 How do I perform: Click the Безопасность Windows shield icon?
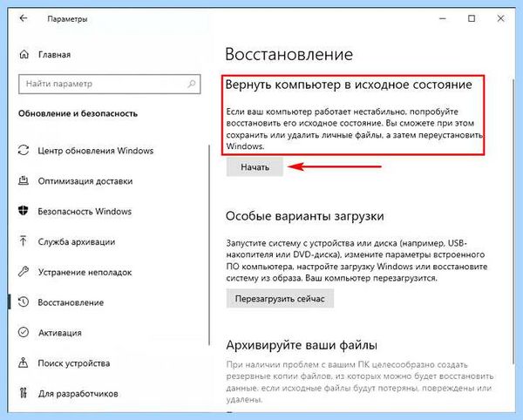click(x=24, y=211)
